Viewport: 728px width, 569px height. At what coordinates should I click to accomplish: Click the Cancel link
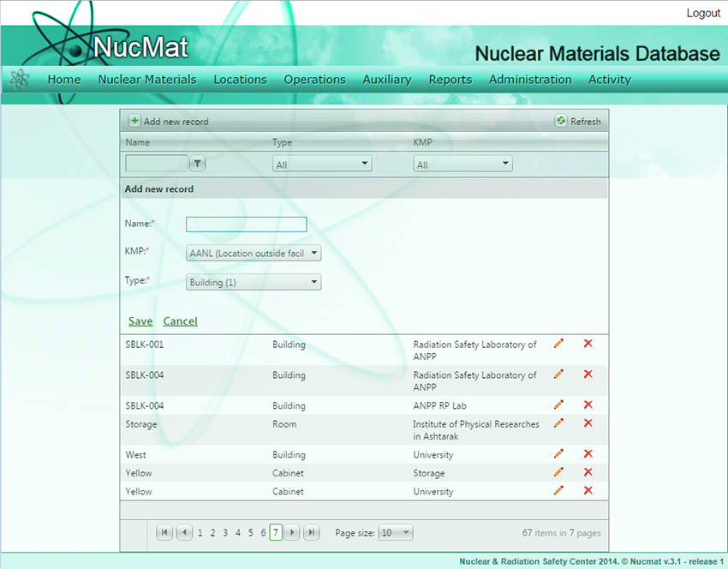point(180,321)
